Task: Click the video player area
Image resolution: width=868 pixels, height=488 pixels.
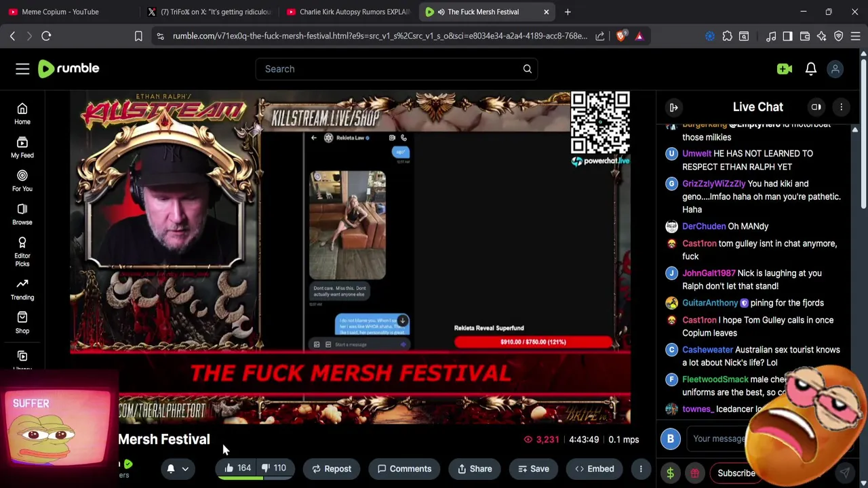Action: [x=350, y=258]
